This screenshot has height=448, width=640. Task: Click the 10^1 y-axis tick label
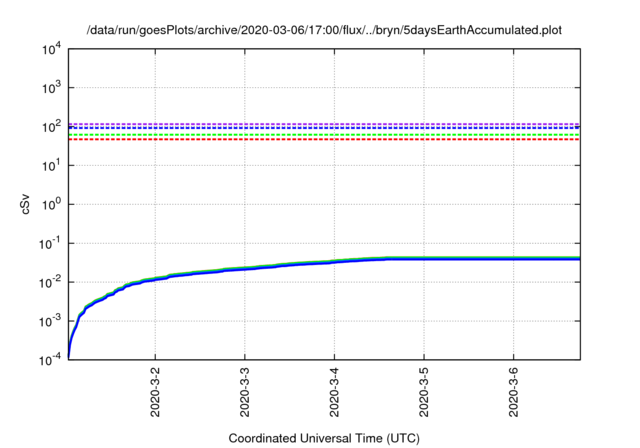[x=51, y=166]
